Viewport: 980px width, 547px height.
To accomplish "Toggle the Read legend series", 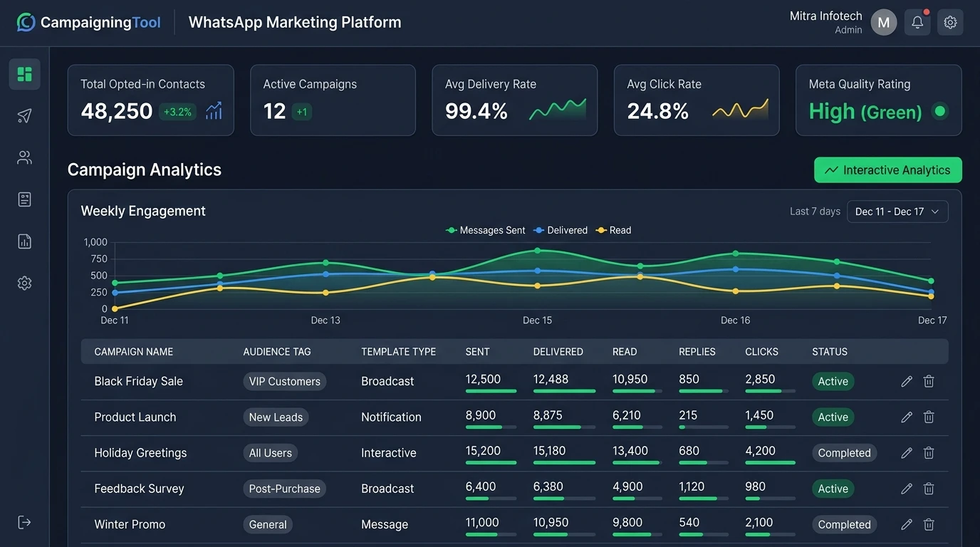I will pyautogui.click(x=614, y=231).
